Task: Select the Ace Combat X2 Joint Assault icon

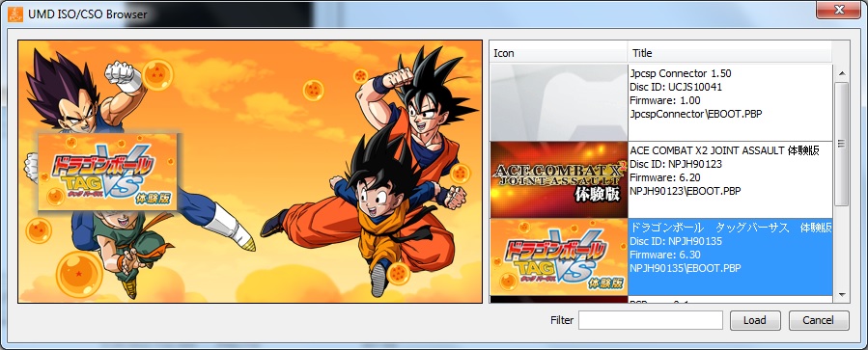Action: [559, 179]
